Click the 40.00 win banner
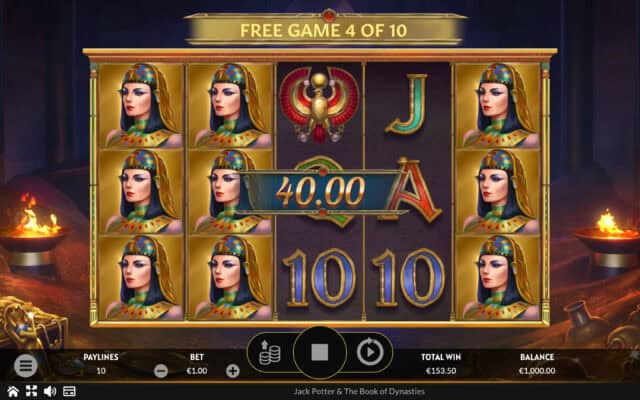This screenshot has height=400, width=640. 320,191
